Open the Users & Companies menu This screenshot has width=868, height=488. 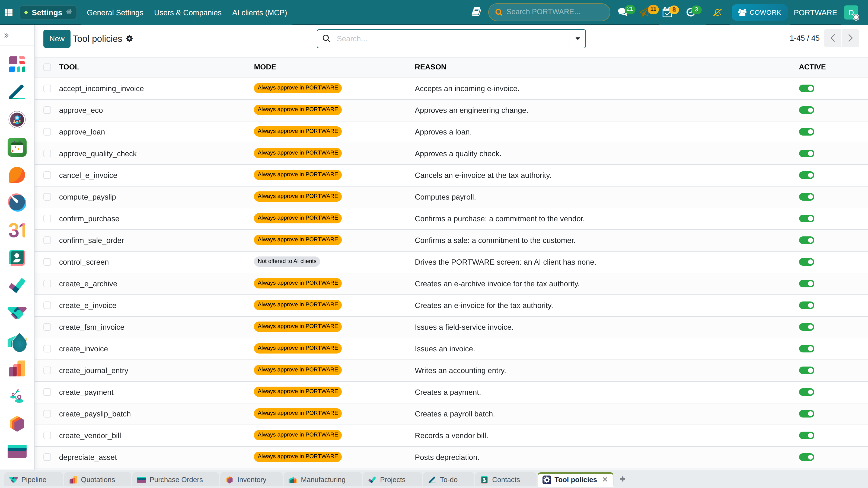click(188, 12)
